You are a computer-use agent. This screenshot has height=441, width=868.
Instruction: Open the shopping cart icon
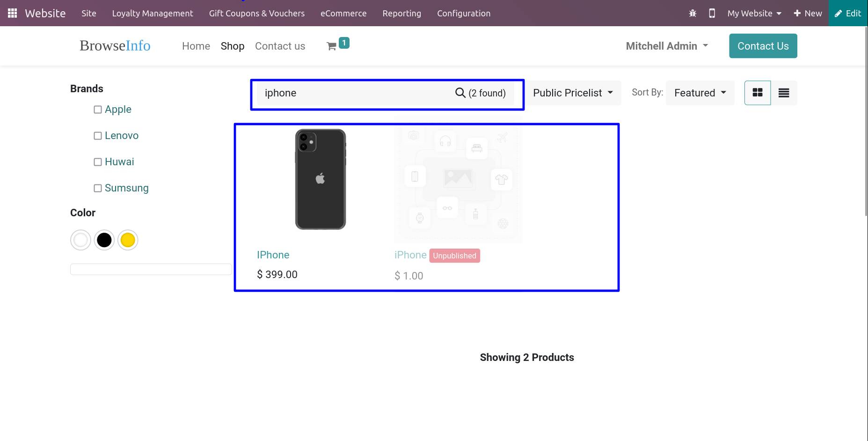(332, 46)
